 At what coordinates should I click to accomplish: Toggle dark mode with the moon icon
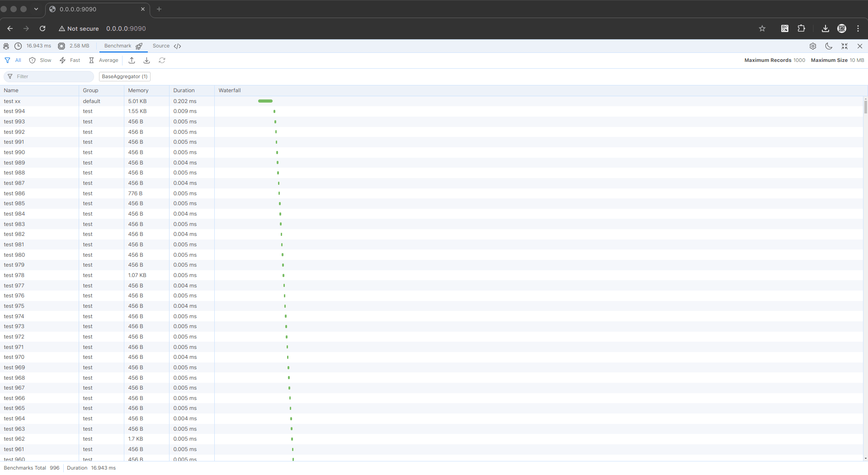click(829, 46)
